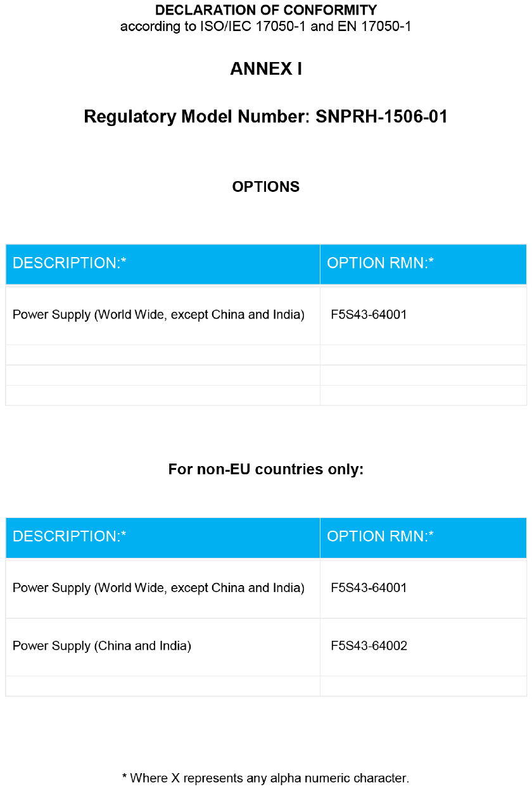Select the ANNEX I heading
Screen dimensions: 532x789
click(266, 69)
